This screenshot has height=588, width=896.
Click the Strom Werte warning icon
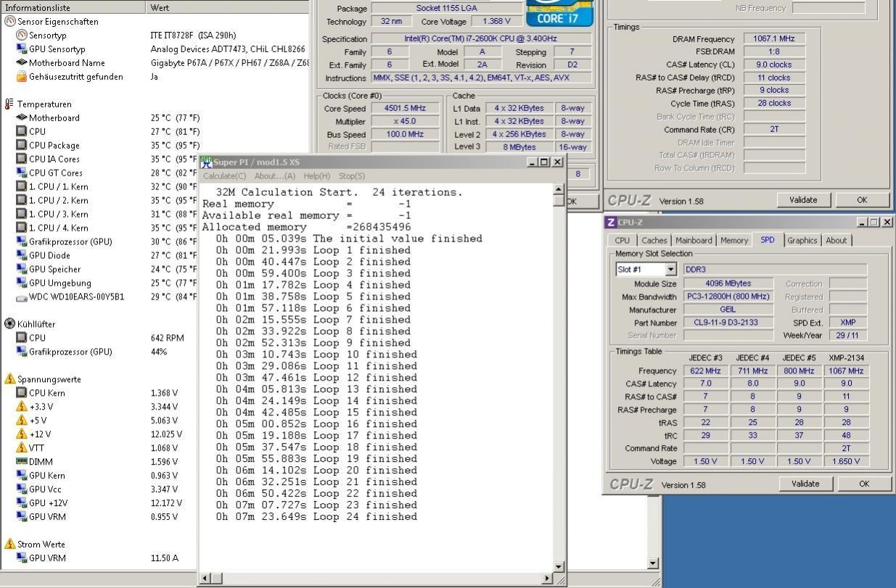(9, 544)
